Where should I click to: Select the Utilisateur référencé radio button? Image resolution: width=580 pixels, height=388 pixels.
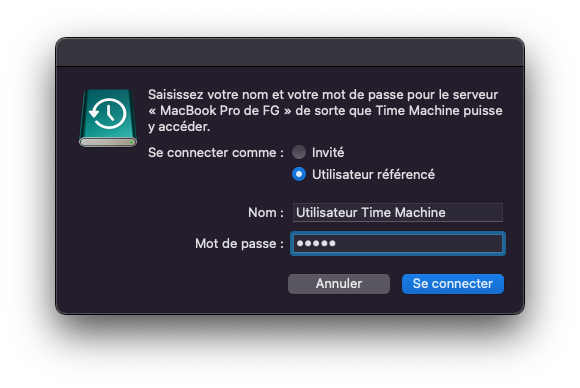[x=299, y=174]
